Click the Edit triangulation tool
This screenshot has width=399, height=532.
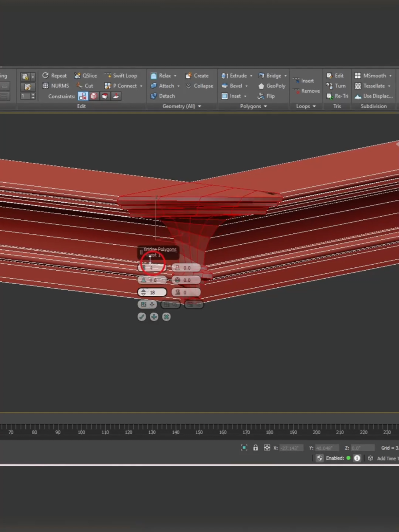(335, 76)
